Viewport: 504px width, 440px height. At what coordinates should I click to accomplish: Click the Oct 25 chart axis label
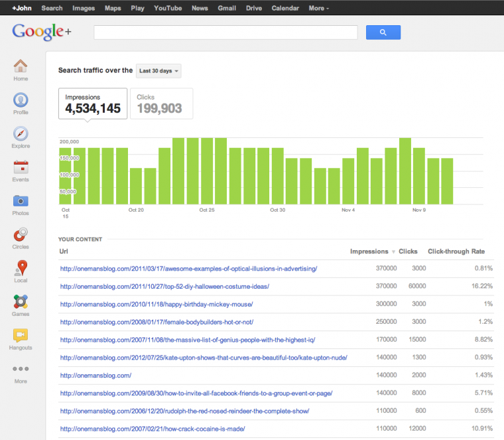tap(207, 210)
